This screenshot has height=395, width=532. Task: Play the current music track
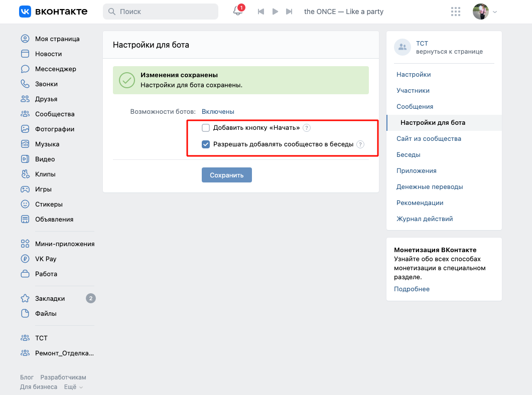pyautogui.click(x=275, y=12)
